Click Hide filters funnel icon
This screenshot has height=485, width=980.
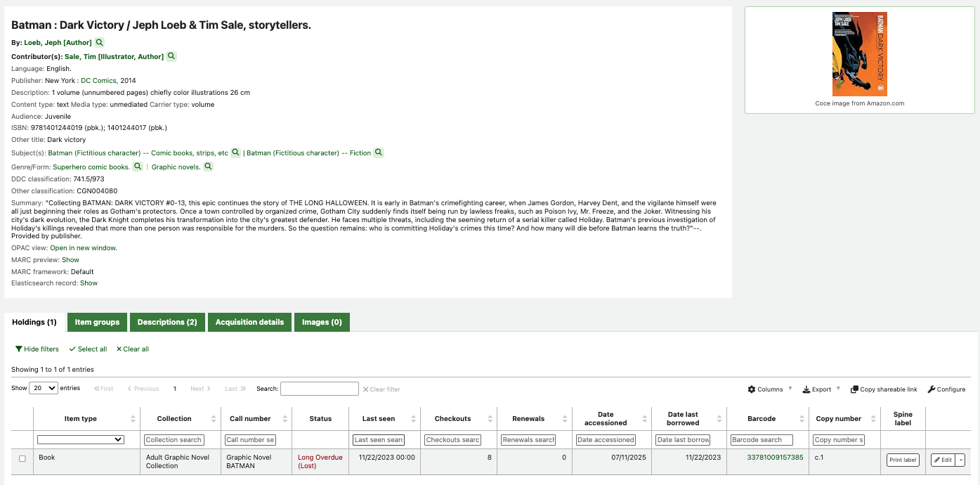click(x=19, y=349)
